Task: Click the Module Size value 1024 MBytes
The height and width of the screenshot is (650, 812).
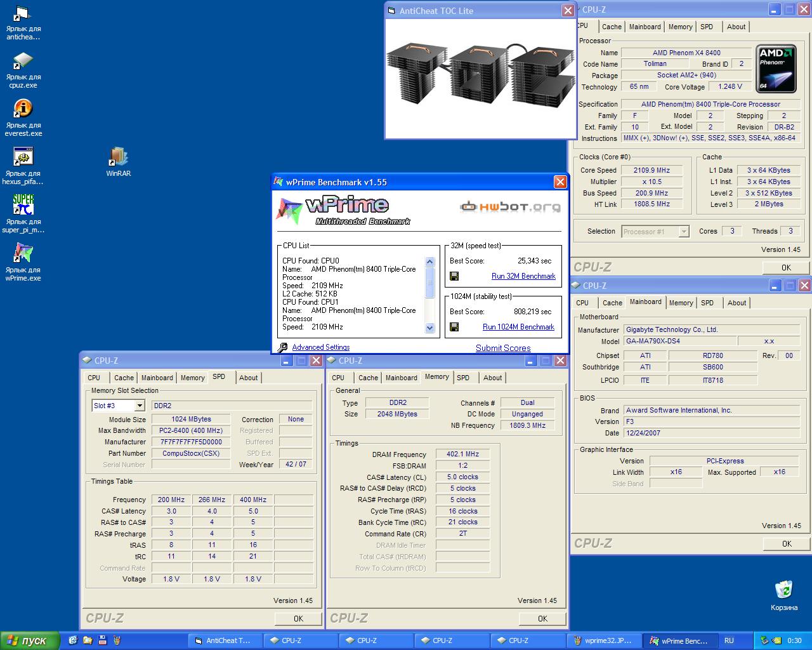Action: click(191, 419)
